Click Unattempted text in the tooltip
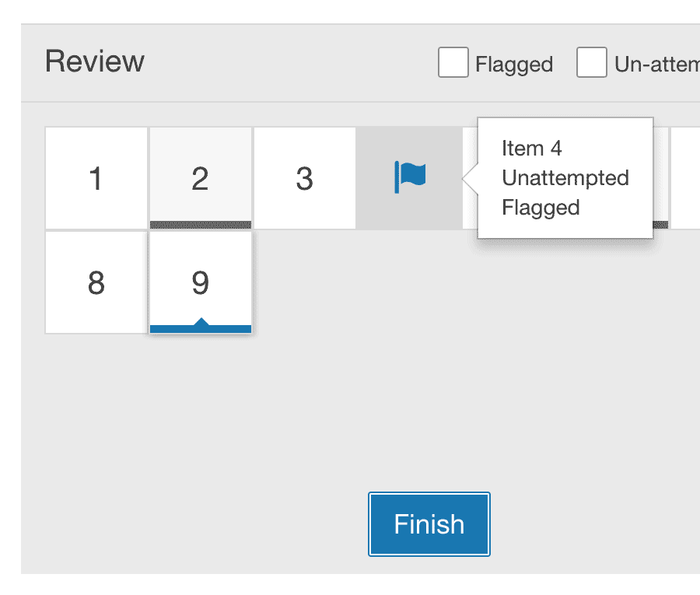700x595 pixels. [565, 177]
